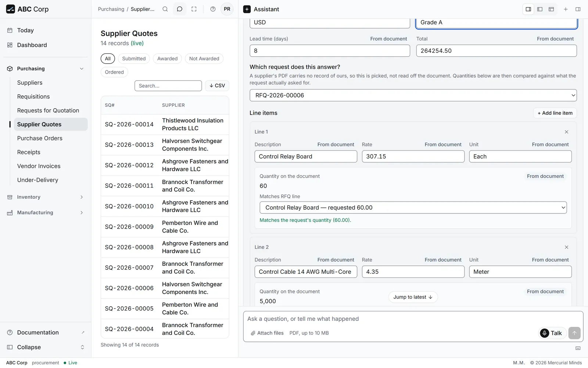The image size is (588, 368).
Task: Click the fullscreen expand icon
Action: point(194,9)
